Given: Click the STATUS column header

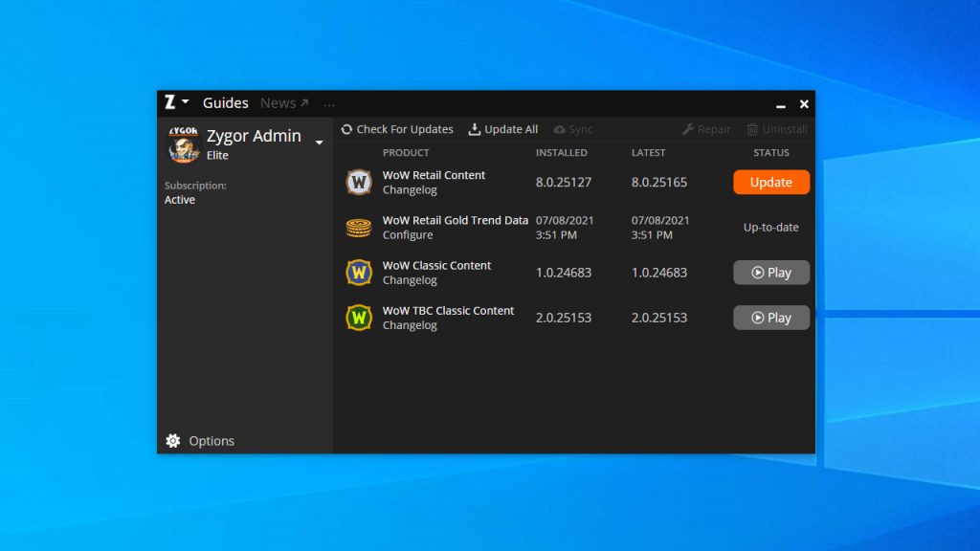Looking at the screenshot, I should click(x=771, y=152).
